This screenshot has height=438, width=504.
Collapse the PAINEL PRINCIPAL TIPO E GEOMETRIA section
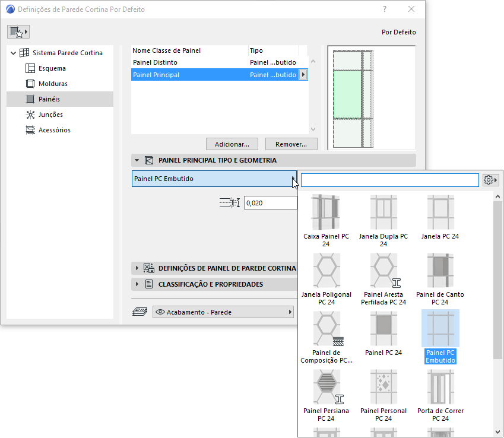tap(136, 160)
